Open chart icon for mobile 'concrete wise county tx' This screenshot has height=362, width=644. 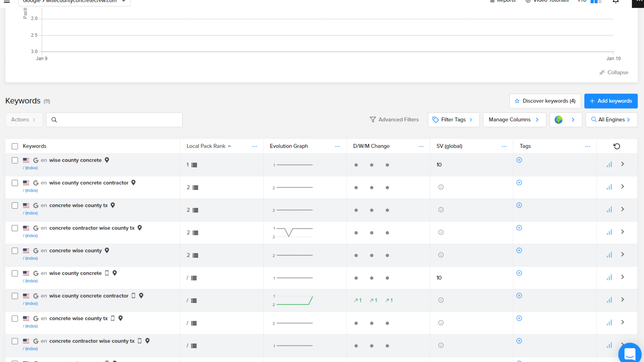(609, 323)
